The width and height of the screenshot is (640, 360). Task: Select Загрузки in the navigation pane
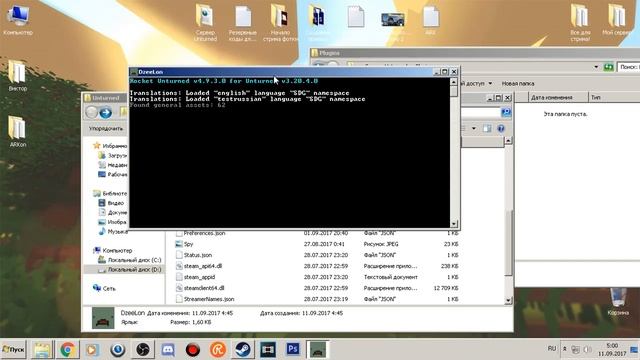point(113,156)
